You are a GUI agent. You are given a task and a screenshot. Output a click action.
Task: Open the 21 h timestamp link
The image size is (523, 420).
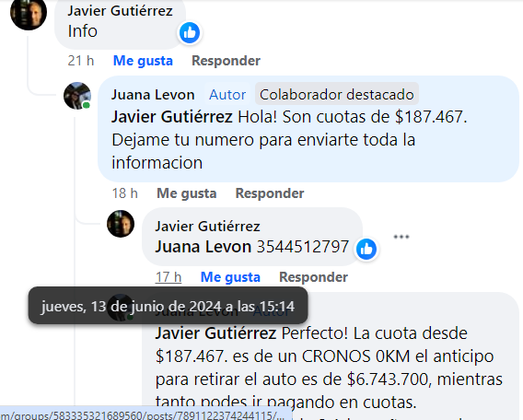click(81, 61)
